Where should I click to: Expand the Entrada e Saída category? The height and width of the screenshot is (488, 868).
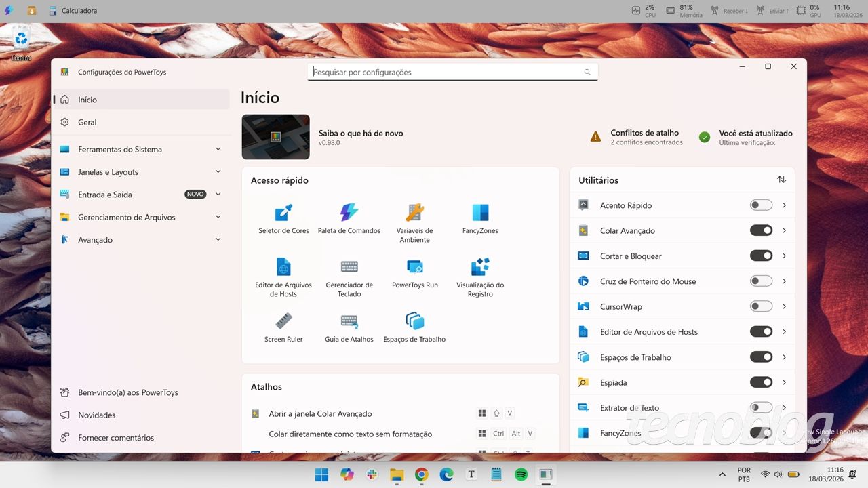coord(140,195)
